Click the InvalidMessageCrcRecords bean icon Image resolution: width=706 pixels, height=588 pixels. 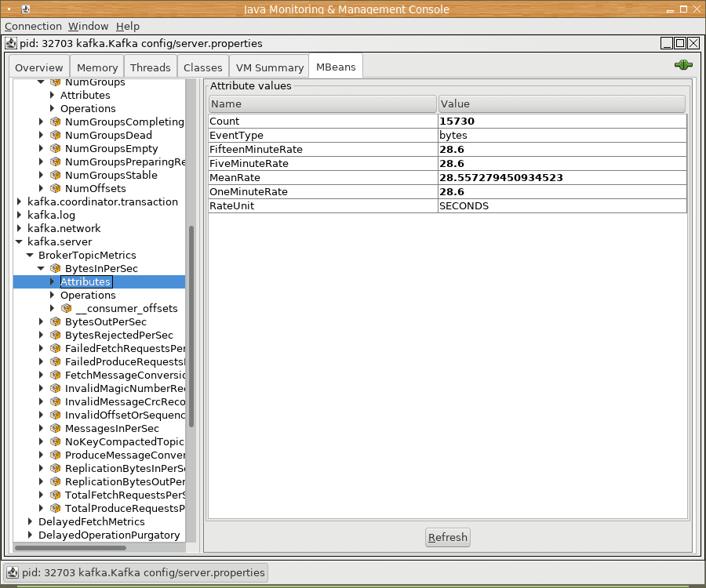tap(56, 401)
